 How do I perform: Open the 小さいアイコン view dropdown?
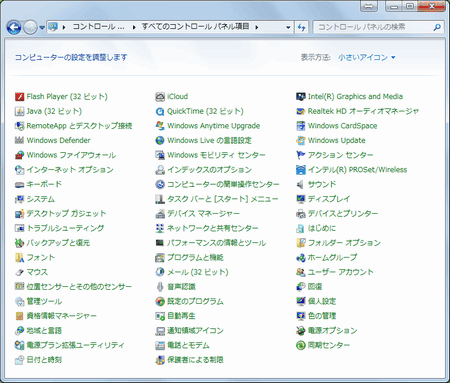367,57
